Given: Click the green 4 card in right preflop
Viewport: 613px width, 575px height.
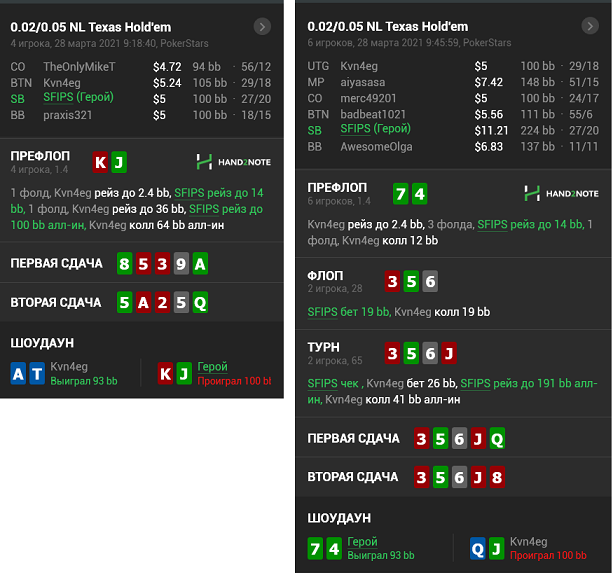Looking at the screenshot, I should coord(419,193).
